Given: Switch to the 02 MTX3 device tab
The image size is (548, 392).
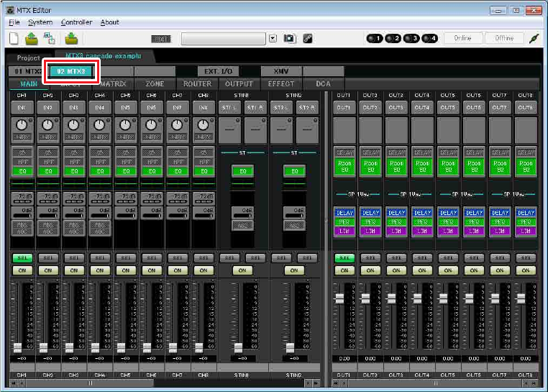Looking at the screenshot, I should (71, 71).
